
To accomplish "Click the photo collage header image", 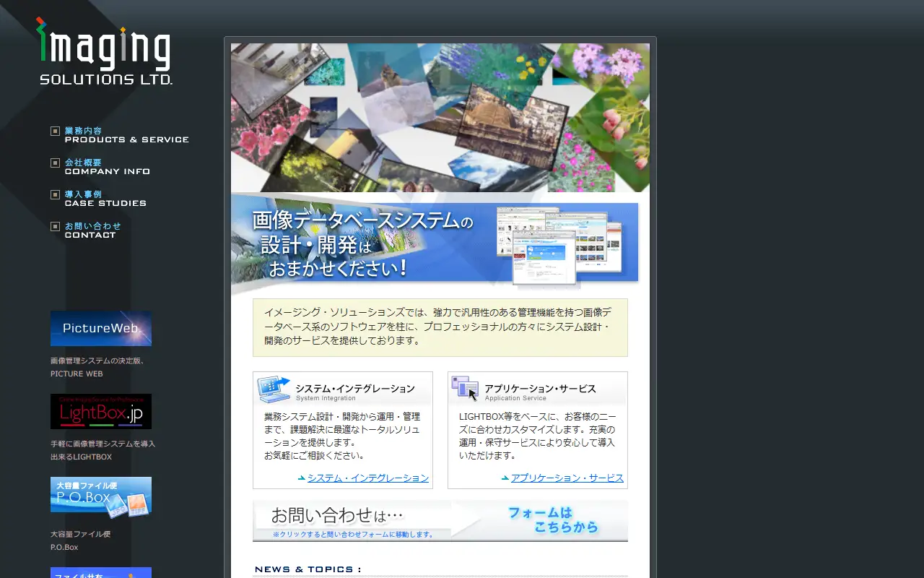I will click(440, 118).
